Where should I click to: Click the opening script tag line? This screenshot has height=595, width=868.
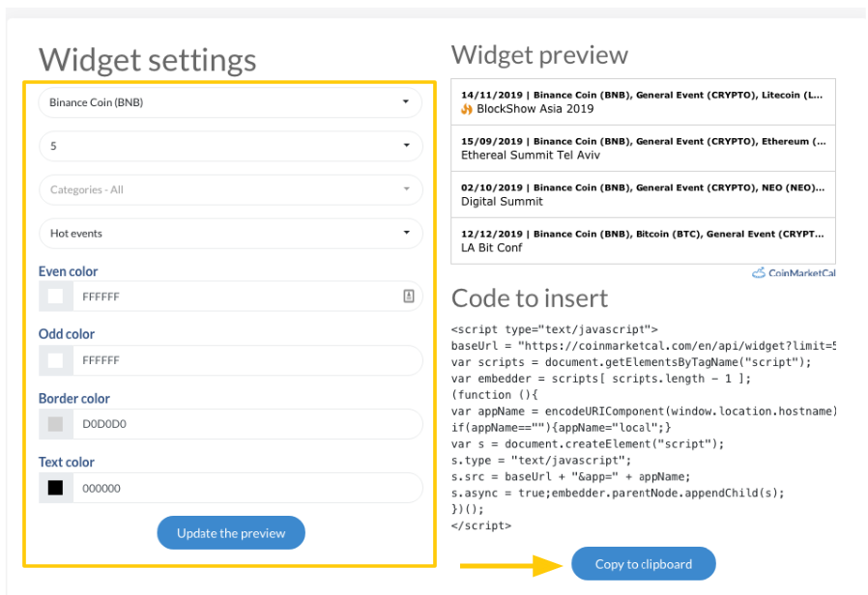(554, 329)
